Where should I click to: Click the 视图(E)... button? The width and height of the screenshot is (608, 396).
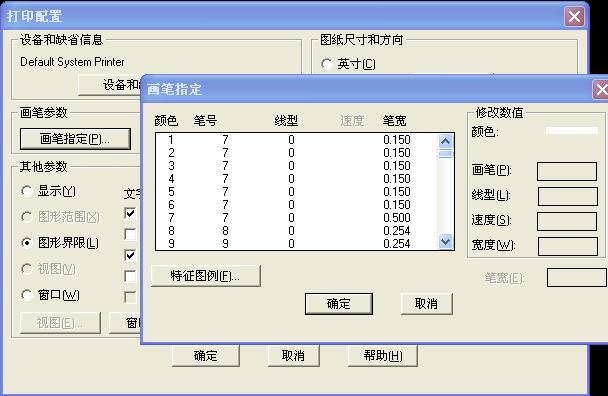click(x=60, y=323)
